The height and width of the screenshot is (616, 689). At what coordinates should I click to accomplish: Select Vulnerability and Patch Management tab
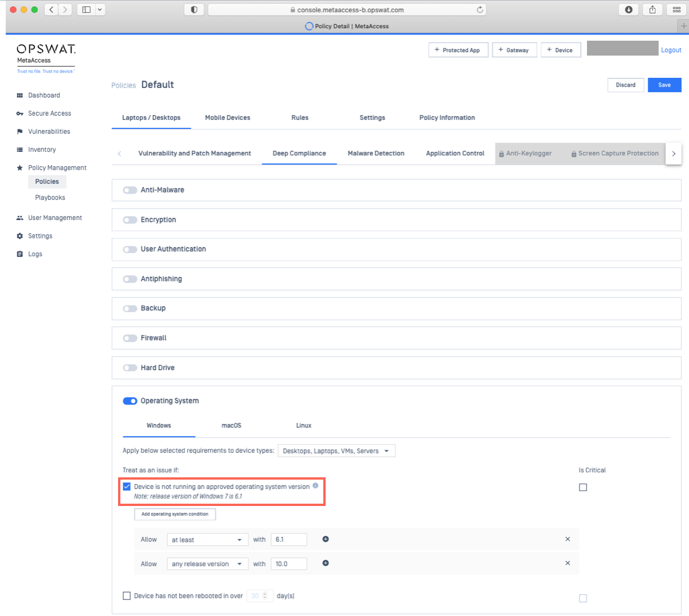(195, 153)
